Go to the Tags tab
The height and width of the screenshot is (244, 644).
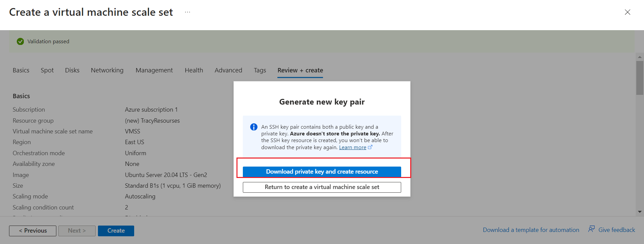click(x=260, y=70)
